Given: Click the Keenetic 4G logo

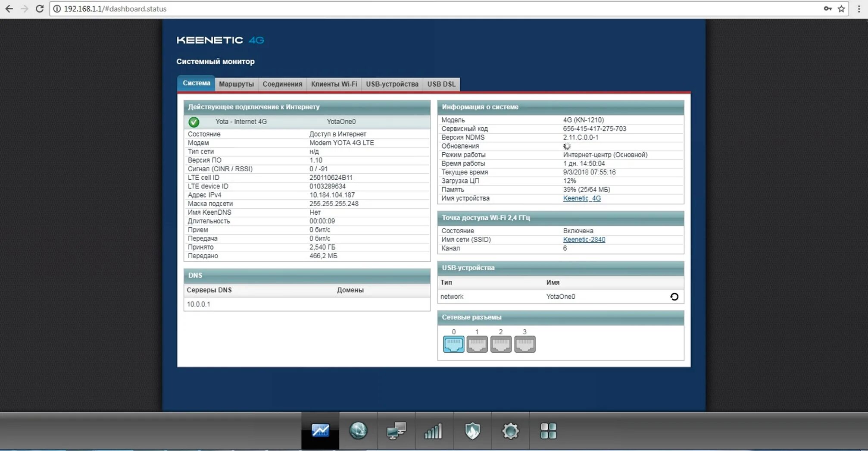Looking at the screenshot, I should click(x=220, y=40).
